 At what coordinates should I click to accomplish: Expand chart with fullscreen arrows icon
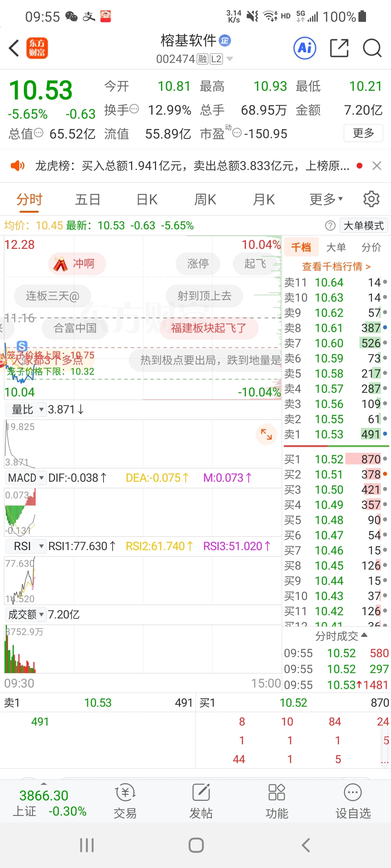click(266, 434)
